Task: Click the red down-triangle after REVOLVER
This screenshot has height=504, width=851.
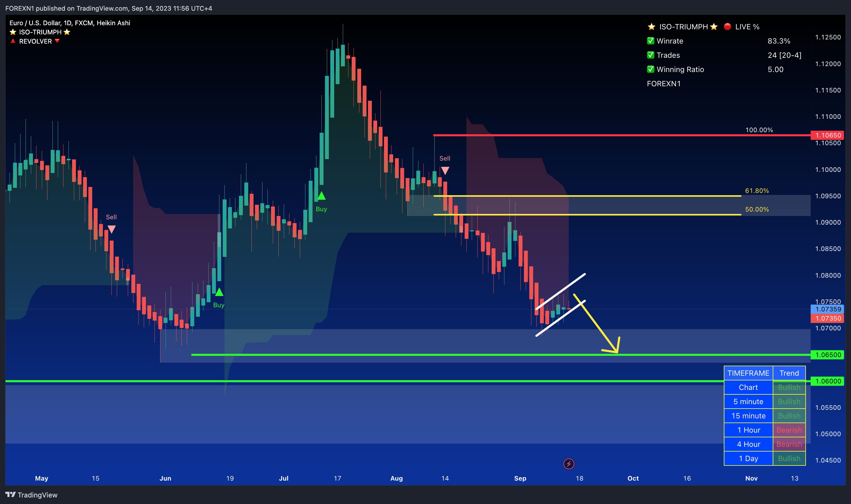Action: (x=57, y=41)
